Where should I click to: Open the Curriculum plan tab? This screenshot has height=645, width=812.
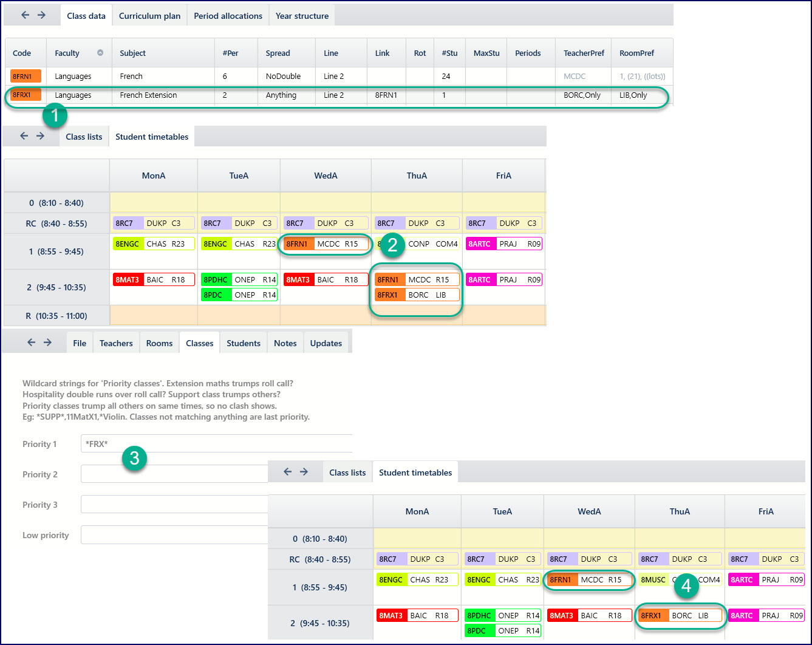point(149,16)
